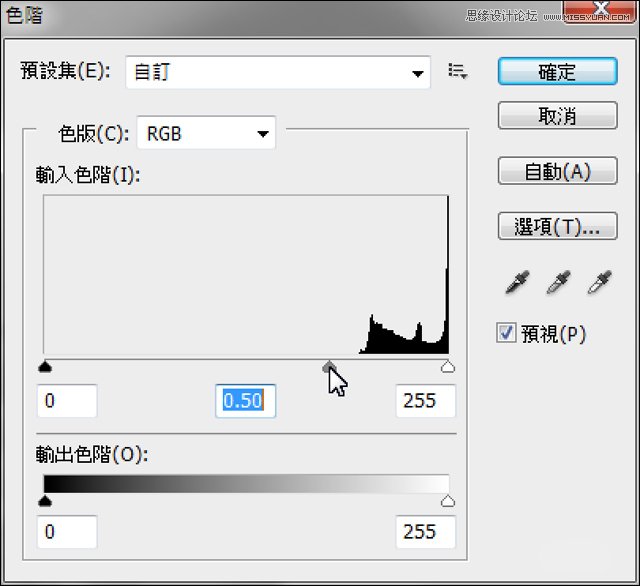640x586 pixels.
Task: Click the output highlight field showing 255
Action: pos(426,532)
